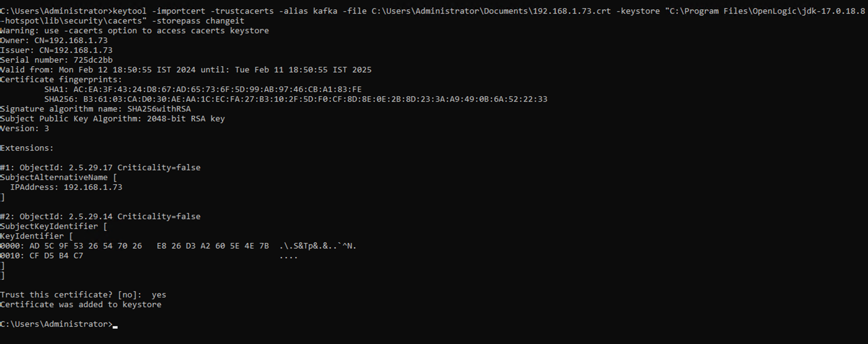This screenshot has height=344, width=868.
Task: Click the "Version: 3" line
Action: [x=24, y=129]
